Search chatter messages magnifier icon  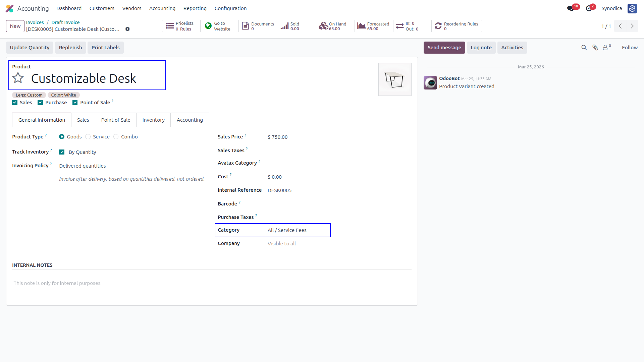pos(584,48)
